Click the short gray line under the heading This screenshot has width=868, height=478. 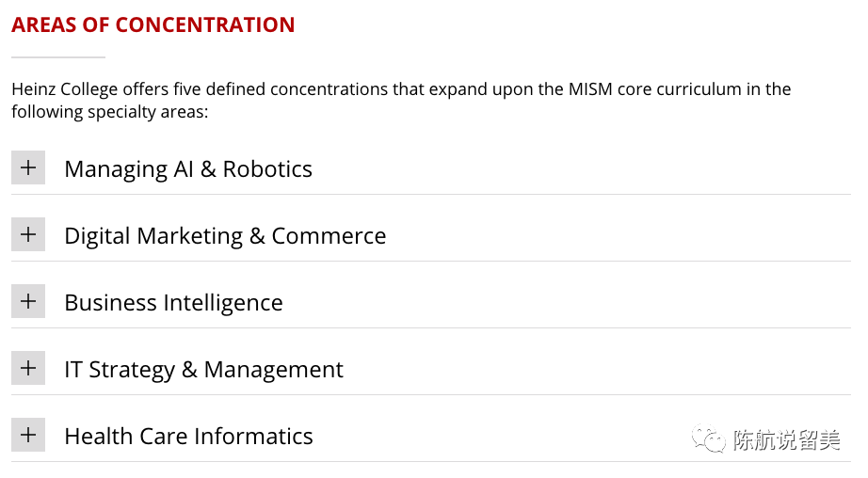[x=58, y=58]
